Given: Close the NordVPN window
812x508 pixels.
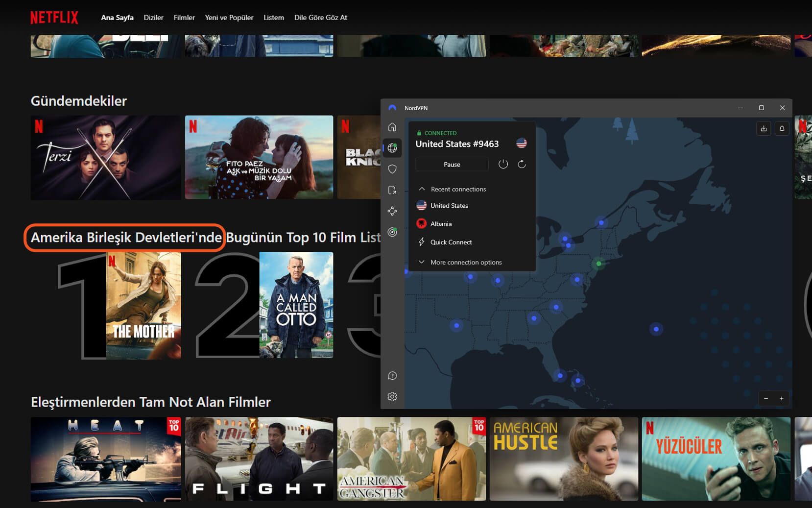Looking at the screenshot, I should tap(783, 108).
